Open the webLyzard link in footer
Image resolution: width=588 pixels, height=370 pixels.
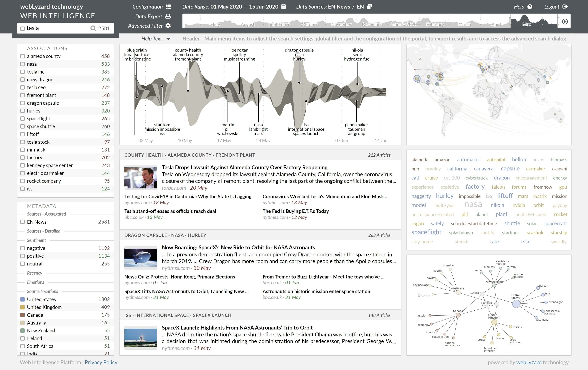(529, 362)
